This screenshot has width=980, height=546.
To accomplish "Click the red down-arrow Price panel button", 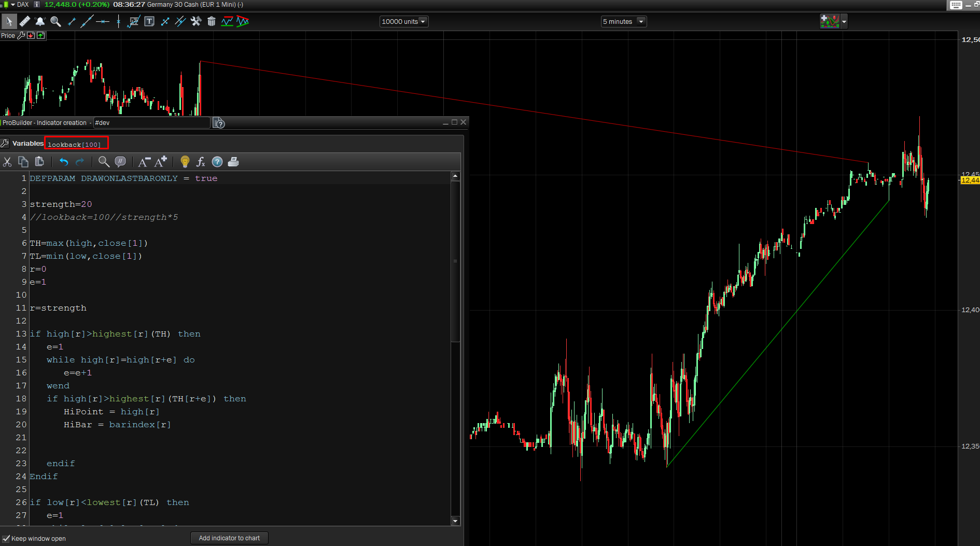I will click(31, 35).
